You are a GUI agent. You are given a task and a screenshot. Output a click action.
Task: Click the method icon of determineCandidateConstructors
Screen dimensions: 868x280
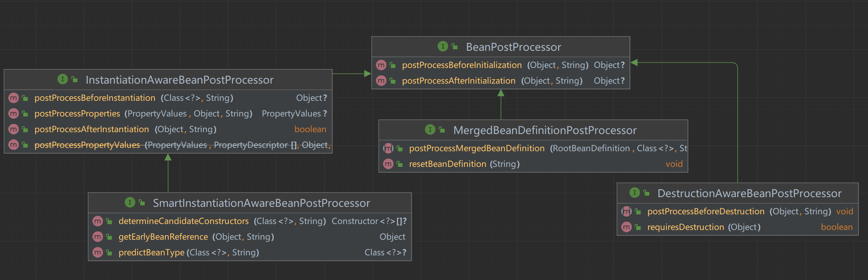(x=98, y=221)
